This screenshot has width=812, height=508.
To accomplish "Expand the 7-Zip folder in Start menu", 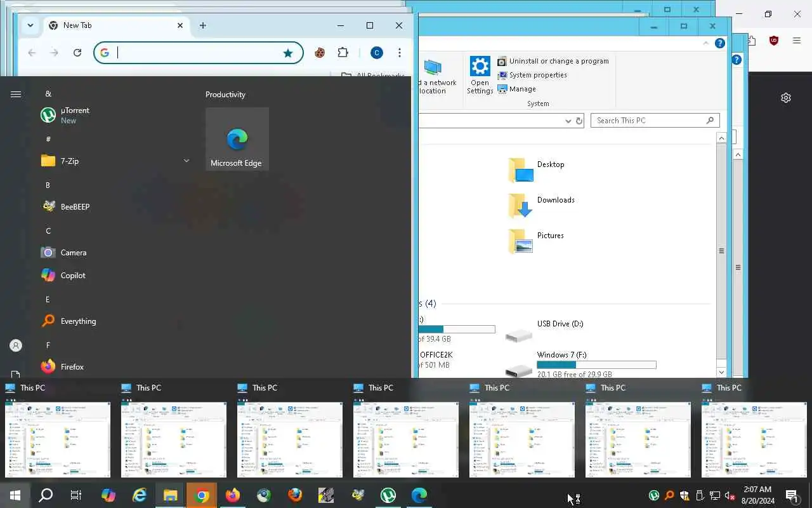I will click(x=114, y=161).
